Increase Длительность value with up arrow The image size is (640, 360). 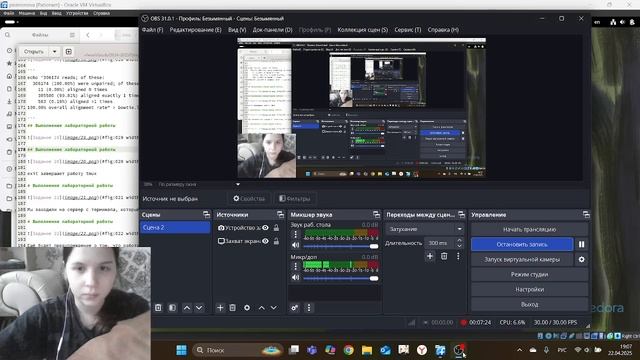(x=459, y=240)
